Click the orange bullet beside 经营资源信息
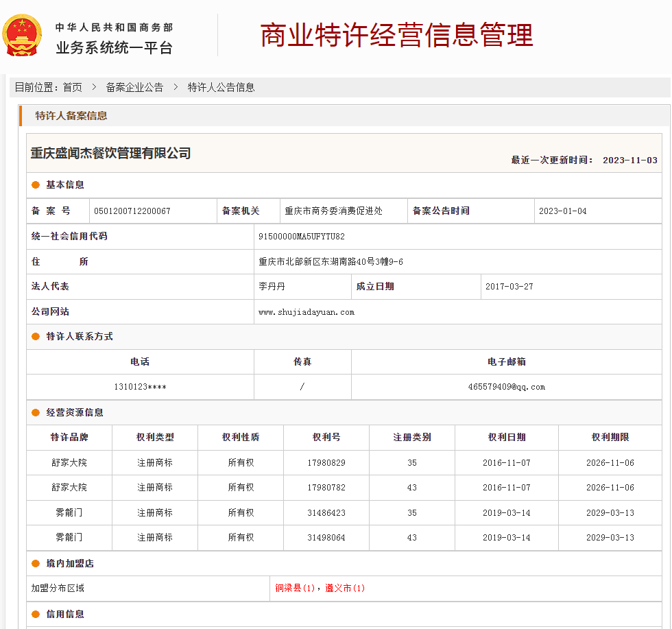The image size is (672, 629). tap(36, 412)
